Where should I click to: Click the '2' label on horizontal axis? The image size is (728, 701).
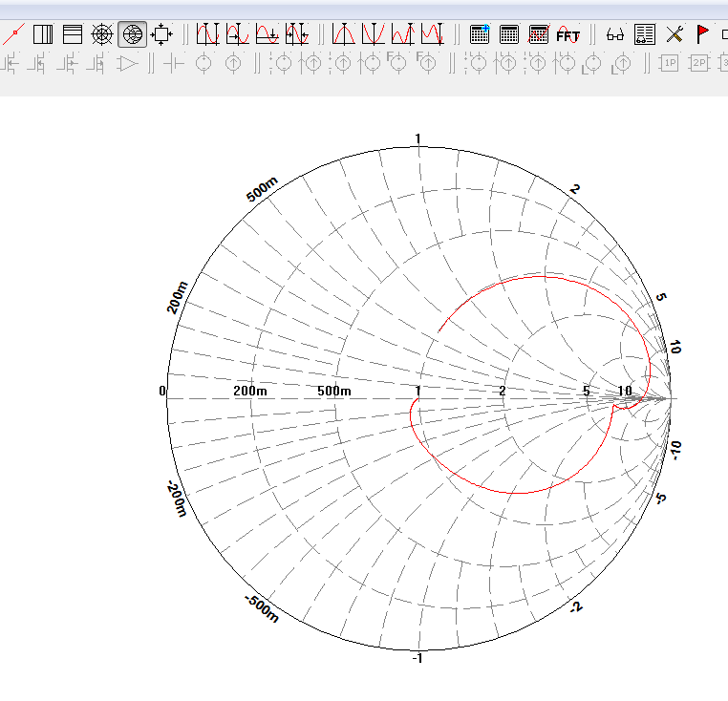coord(503,391)
